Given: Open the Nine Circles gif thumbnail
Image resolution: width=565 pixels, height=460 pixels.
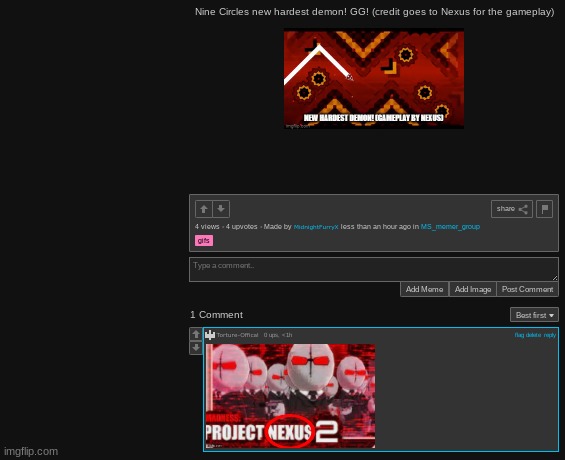Looking at the screenshot, I should point(374,79).
